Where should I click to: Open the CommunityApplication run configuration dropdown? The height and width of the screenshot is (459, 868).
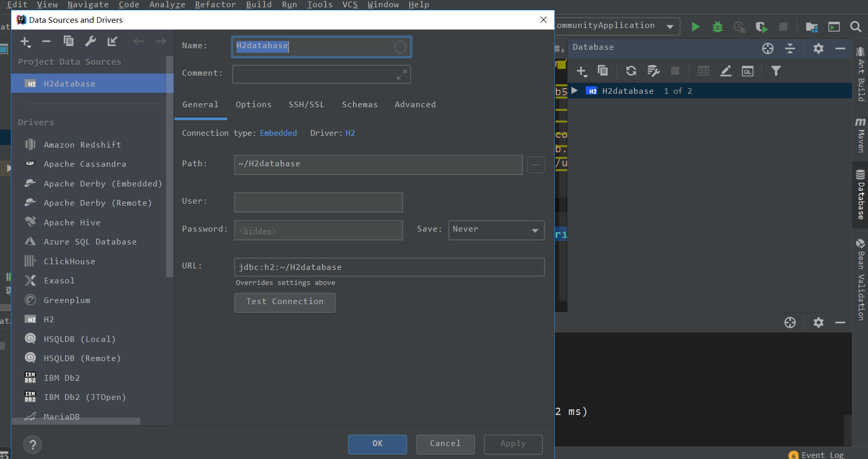670,26
